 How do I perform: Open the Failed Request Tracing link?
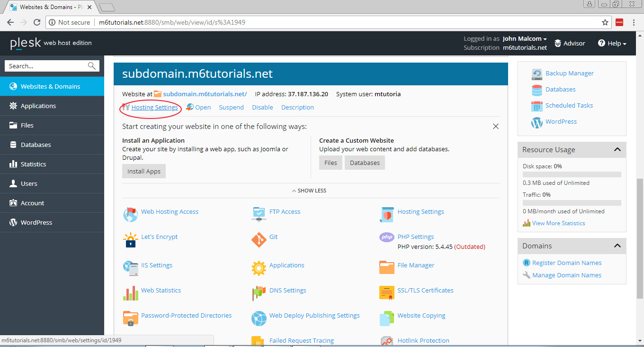pos(302,340)
